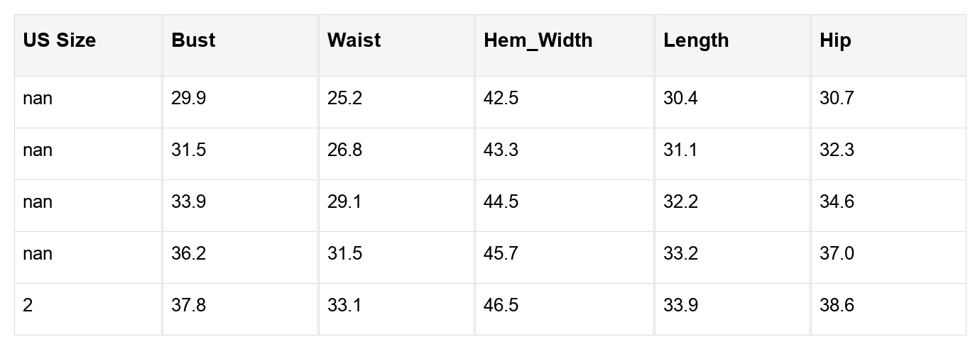Click Length value 31.1
Screen dimensions: 980x349
pos(680,150)
